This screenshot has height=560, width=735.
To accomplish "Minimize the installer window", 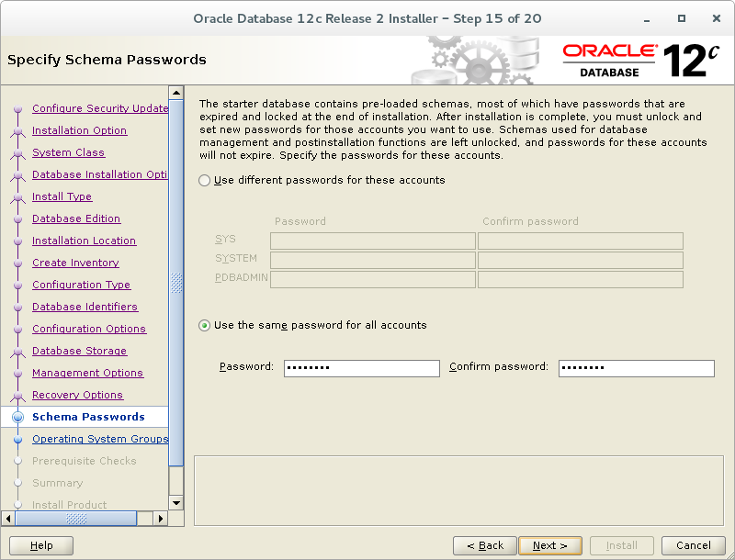I will [647, 19].
